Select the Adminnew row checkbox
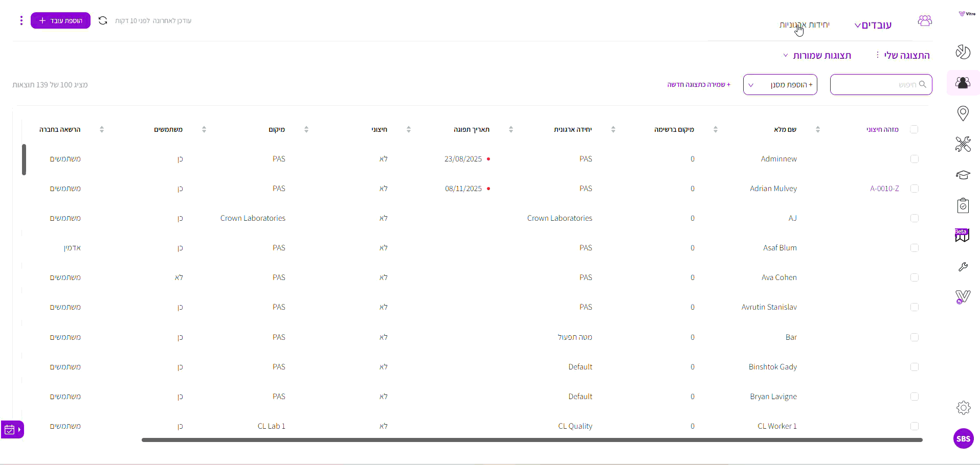The width and height of the screenshot is (980, 465). coord(915,159)
